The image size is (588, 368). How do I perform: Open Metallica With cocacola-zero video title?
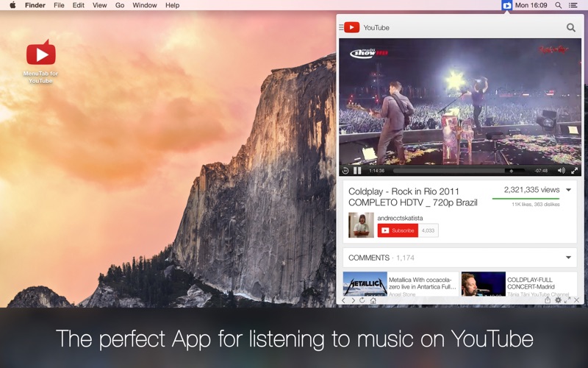pyautogui.click(x=422, y=283)
